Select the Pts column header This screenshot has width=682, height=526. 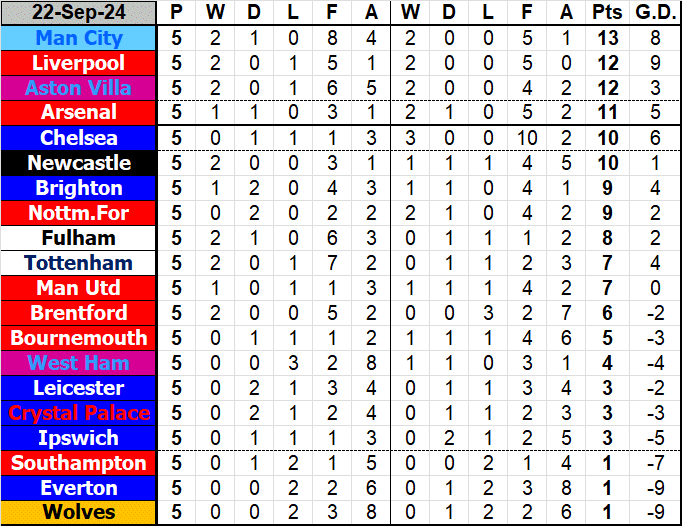point(606,13)
